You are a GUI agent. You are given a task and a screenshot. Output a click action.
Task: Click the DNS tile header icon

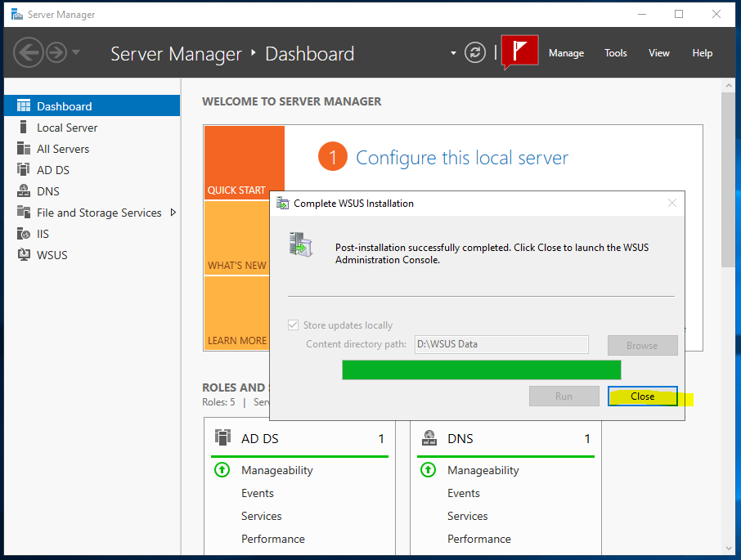click(429, 437)
